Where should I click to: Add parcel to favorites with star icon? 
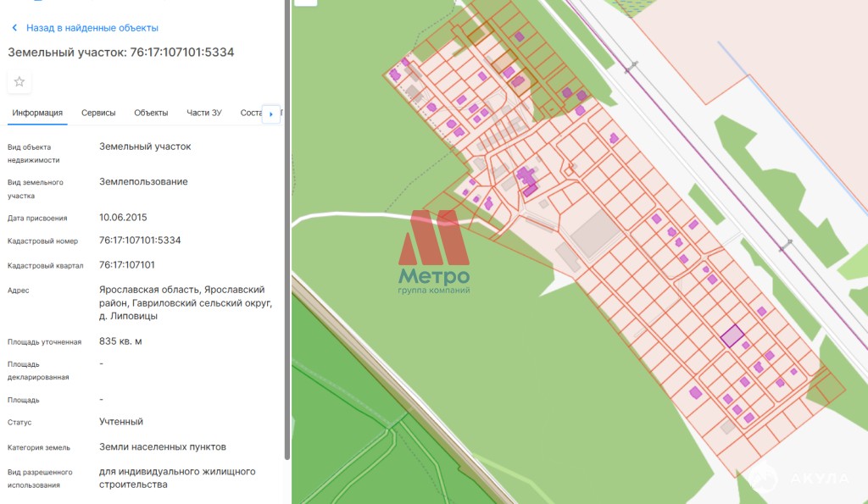[x=19, y=81]
